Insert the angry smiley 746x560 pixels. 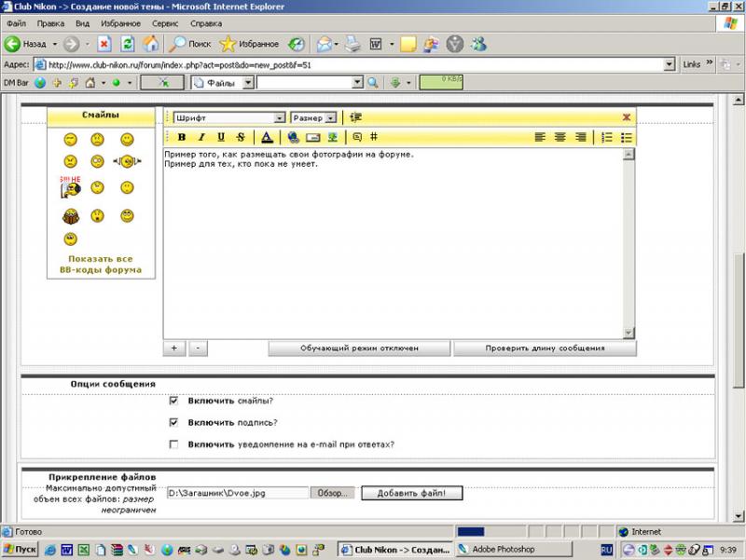coord(71,161)
